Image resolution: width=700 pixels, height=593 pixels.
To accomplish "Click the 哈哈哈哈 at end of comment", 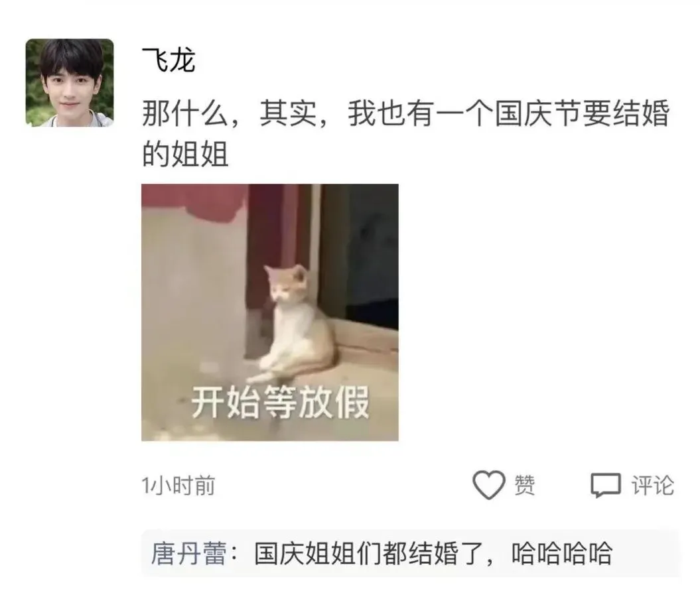I will (561, 554).
